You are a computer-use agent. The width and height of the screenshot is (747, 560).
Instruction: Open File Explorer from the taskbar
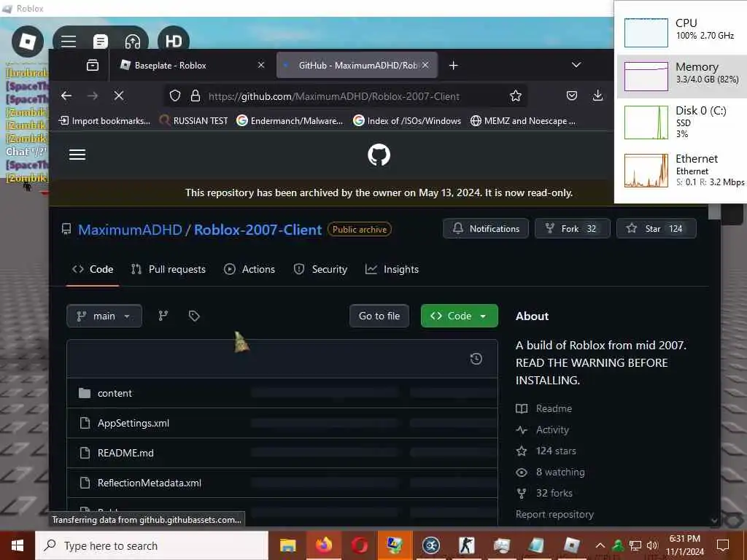pos(287,545)
